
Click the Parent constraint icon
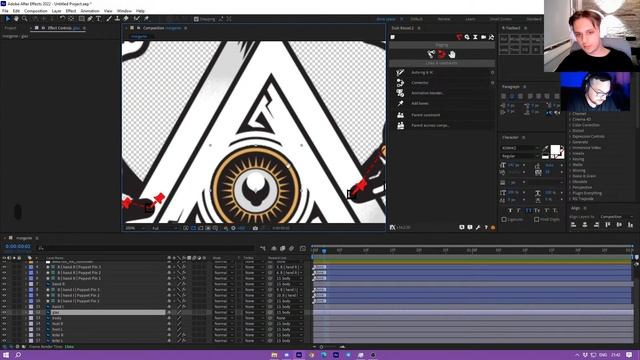[x=400, y=115]
